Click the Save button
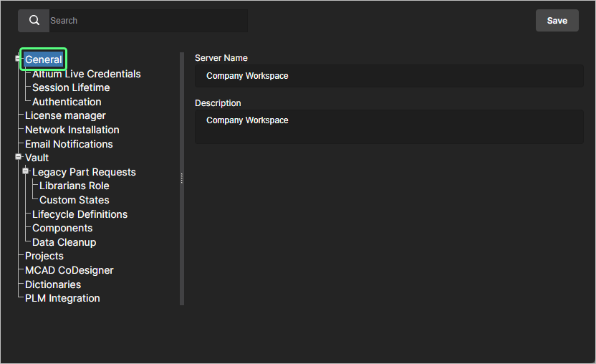The width and height of the screenshot is (596, 364). (x=557, y=21)
